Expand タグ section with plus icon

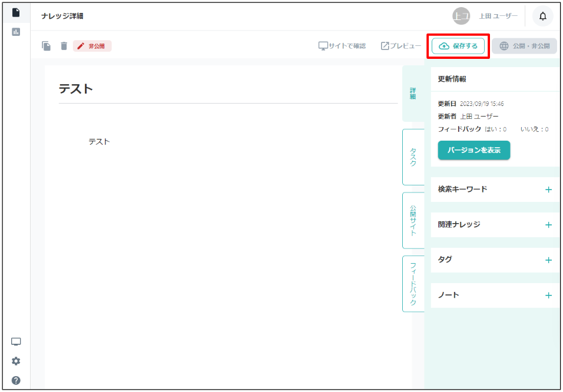pyautogui.click(x=548, y=260)
